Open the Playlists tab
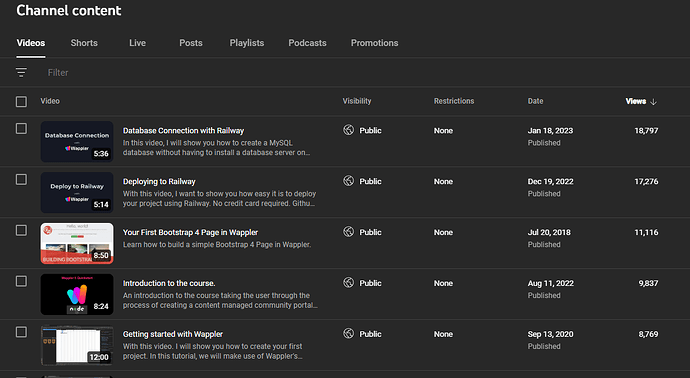This screenshot has width=690, height=378. [x=247, y=43]
